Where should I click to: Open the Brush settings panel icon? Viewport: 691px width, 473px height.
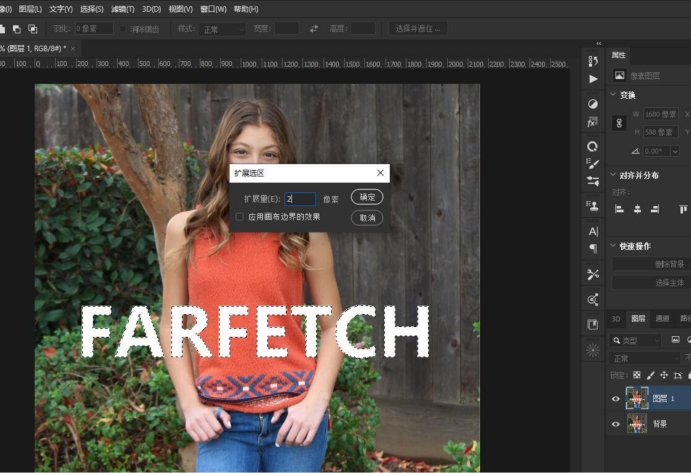(593, 164)
